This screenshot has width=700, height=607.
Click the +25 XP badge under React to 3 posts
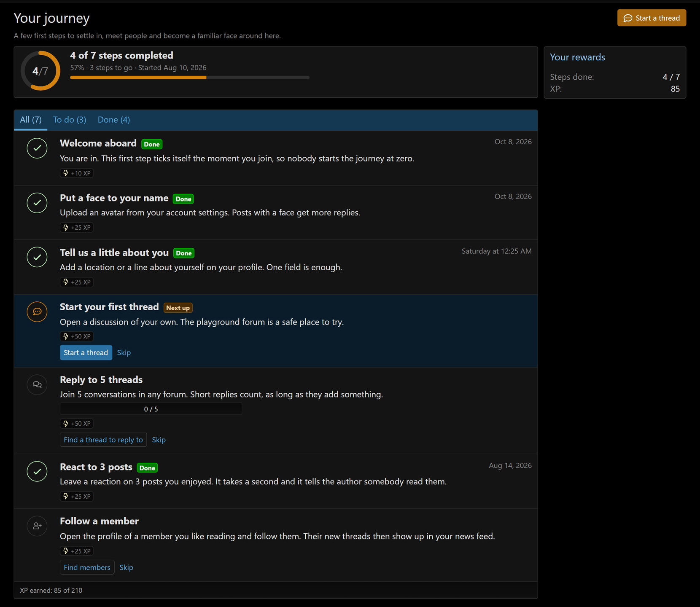77,497
